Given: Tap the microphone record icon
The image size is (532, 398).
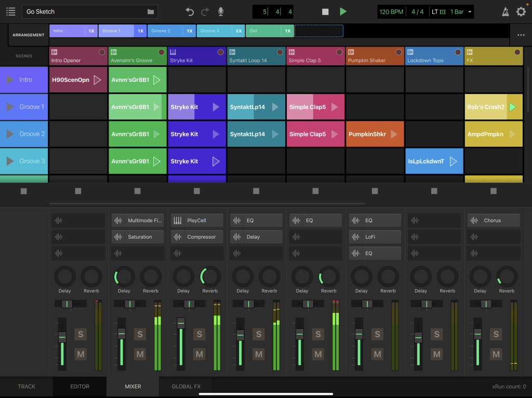Looking at the screenshot, I should pyautogui.click(x=221, y=11).
